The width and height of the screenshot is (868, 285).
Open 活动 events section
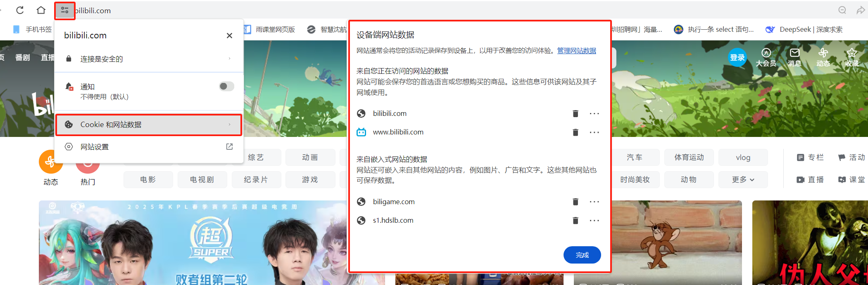(851, 158)
